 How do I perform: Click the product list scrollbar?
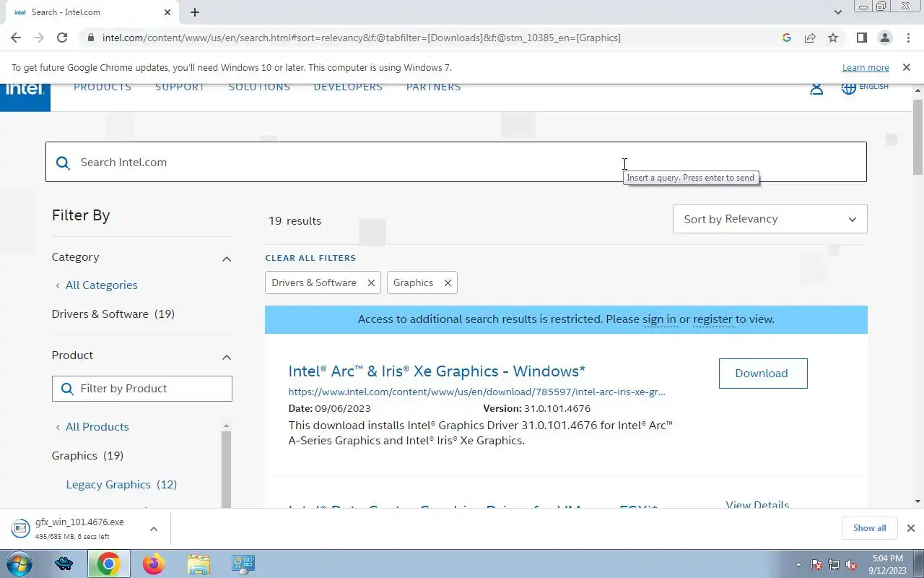click(226, 470)
